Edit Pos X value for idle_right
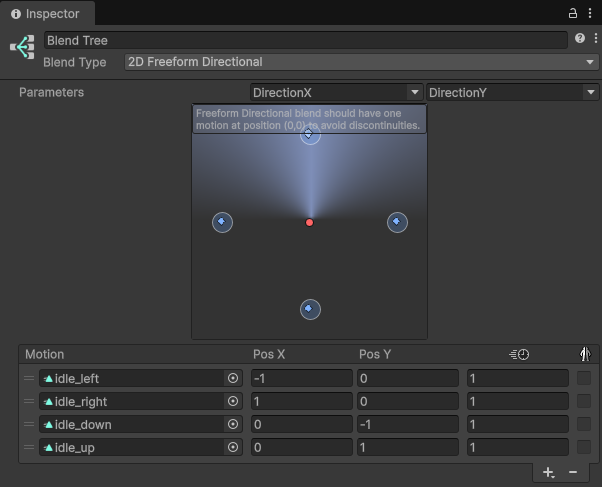This screenshot has width=602, height=487. pos(302,401)
